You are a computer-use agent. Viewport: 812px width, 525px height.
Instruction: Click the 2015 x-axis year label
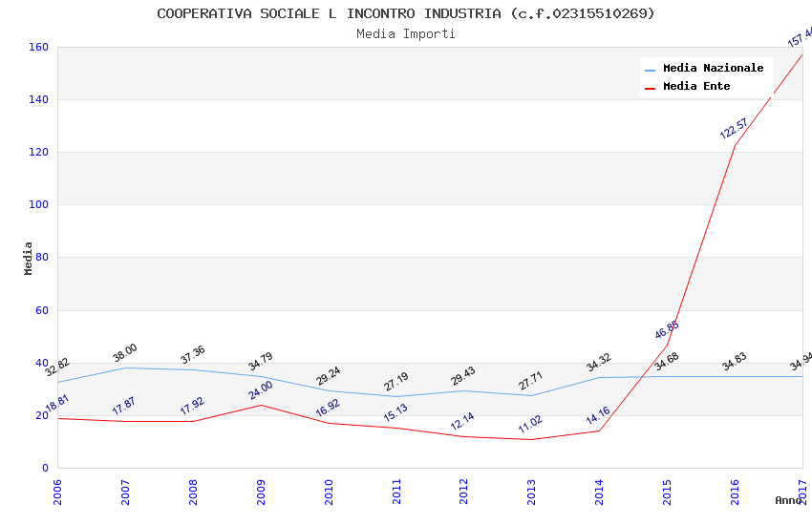(667, 492)
